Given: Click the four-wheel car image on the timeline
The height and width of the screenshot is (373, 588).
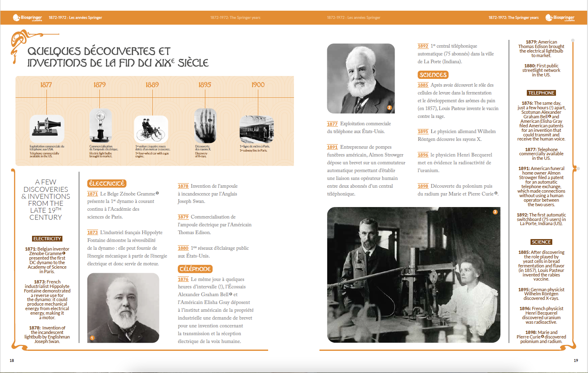Looking at the screenshot, I should click(x=151, y=129).
